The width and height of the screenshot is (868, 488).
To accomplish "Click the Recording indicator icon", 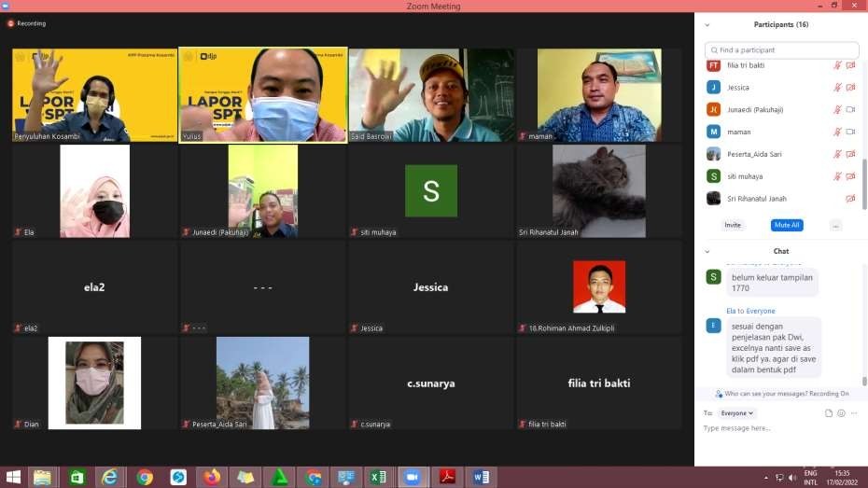I will click(11, 23).
